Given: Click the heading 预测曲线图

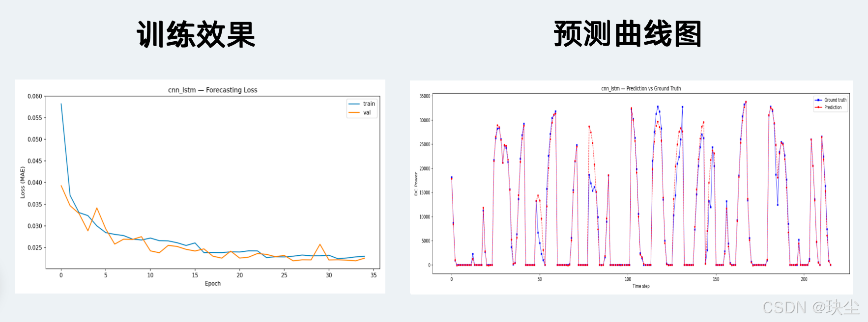Looking at the screenshot, I should click(x=628, y=34).
